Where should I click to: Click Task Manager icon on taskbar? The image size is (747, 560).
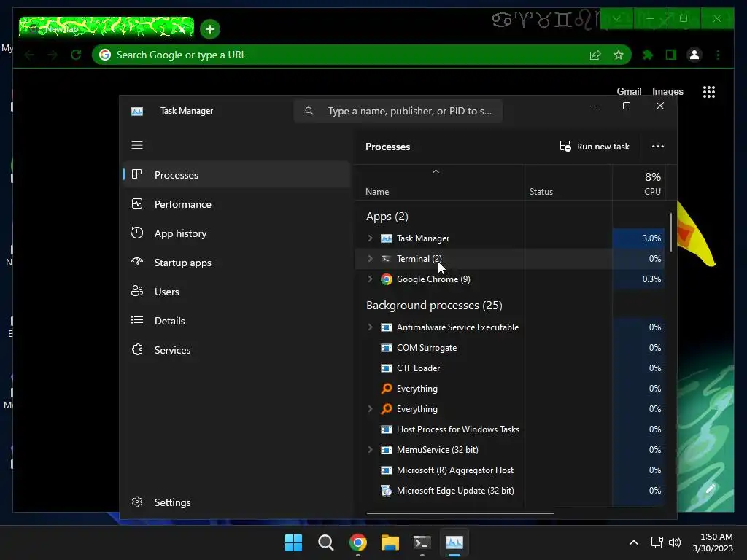(454, 542)
